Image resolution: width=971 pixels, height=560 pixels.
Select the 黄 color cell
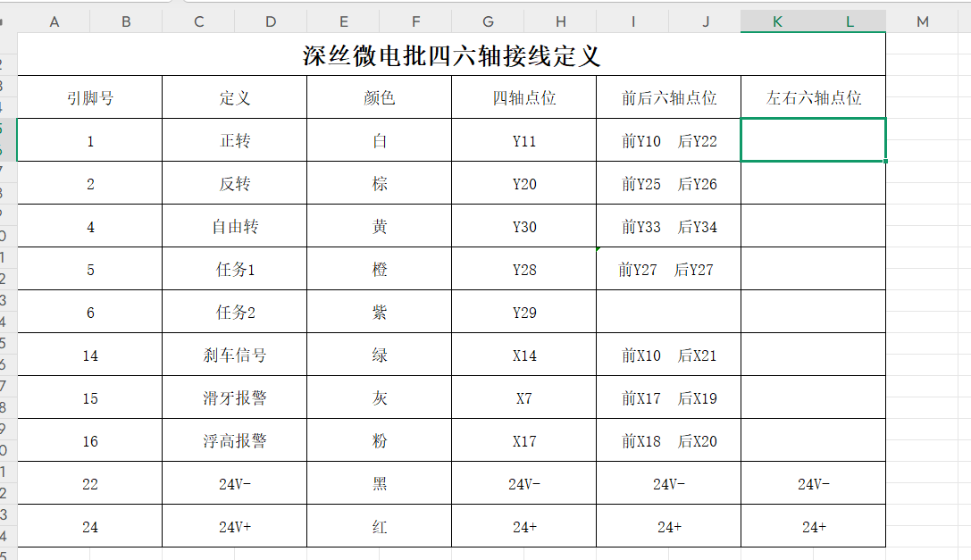point(379,226)
